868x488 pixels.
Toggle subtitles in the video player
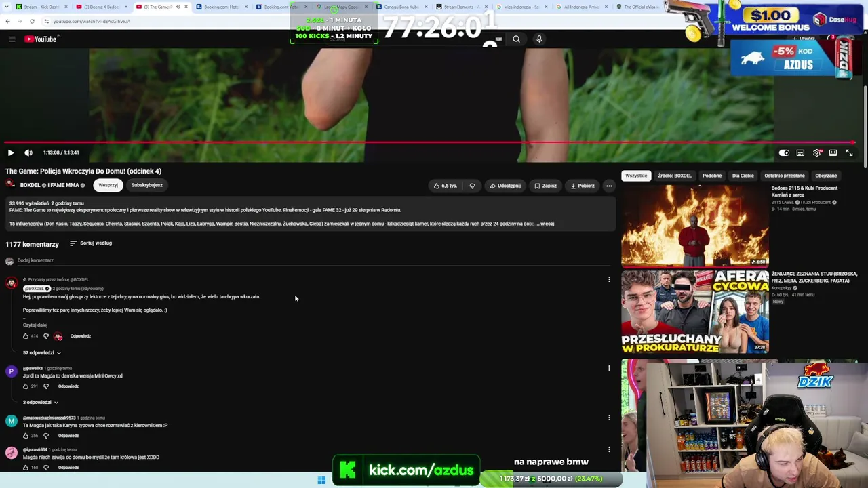coord(800,153)
